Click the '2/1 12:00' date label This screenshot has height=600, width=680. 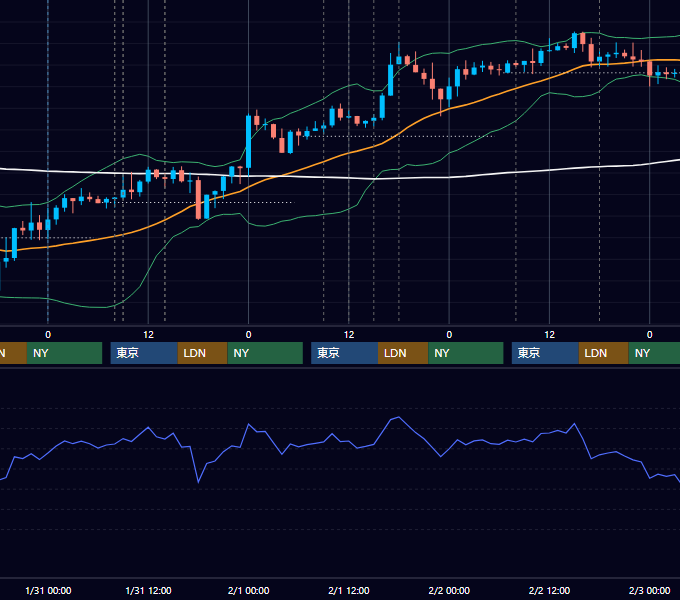click(x=349, y=590)
